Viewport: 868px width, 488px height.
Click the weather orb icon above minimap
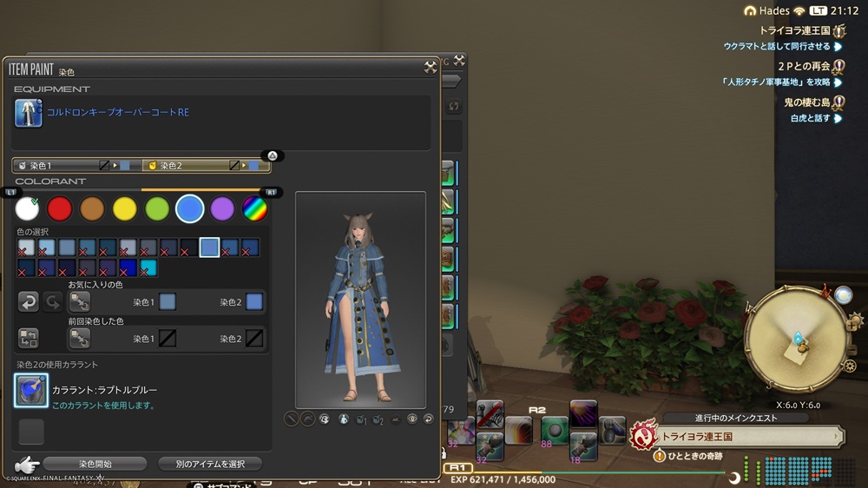pyautogui.click(x=843, y=296)
